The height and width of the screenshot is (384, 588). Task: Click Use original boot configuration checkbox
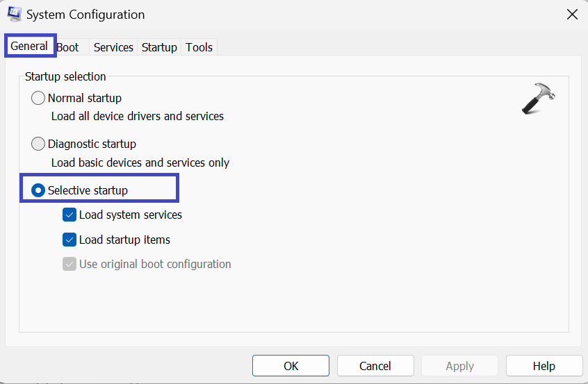[70, 264]
